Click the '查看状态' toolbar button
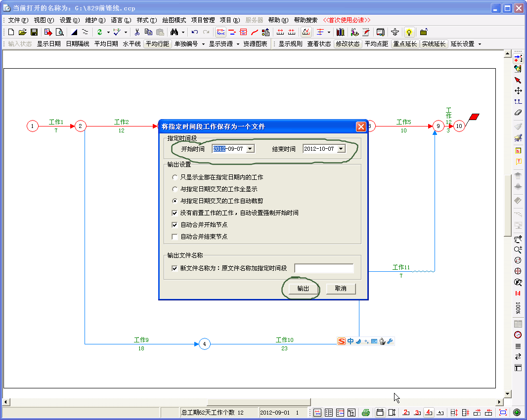This screenshot has height=420, width=527. (319, 44)
